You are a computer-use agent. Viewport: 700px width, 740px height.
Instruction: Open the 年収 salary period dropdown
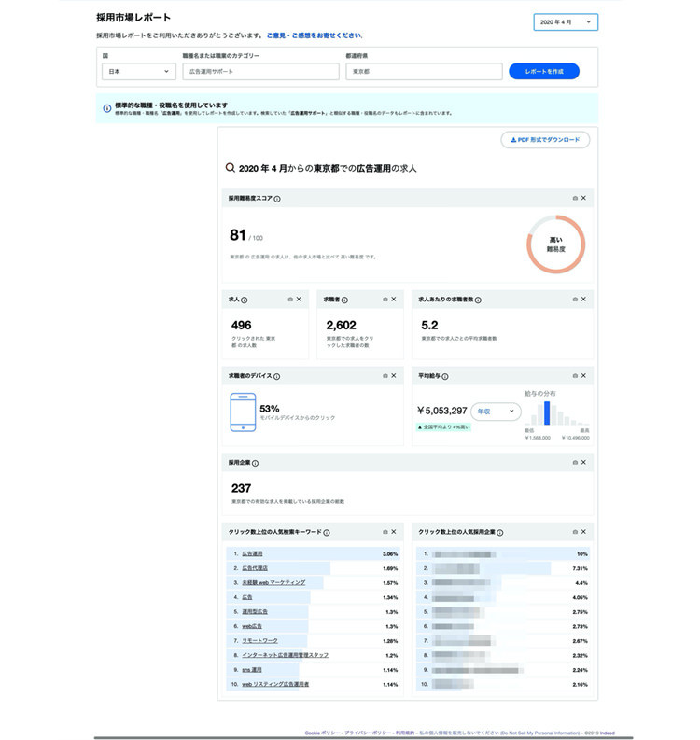click(x=495, y=411)
